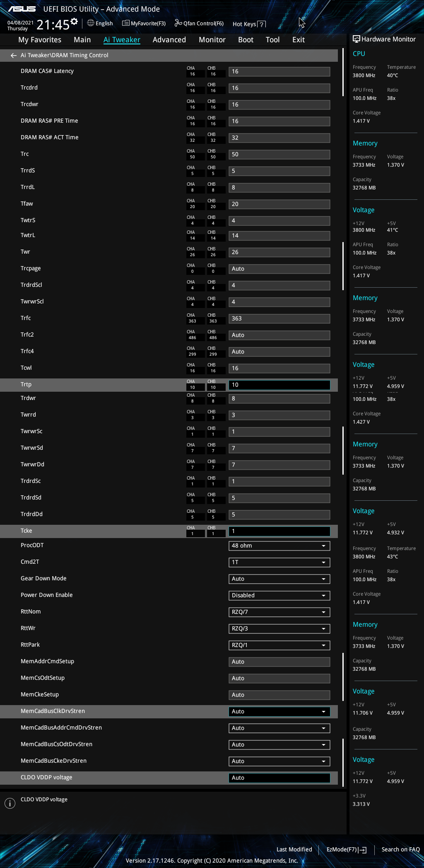This screenshot has height=868, width=424.
Task: Click the settings gear beside the clock
Action: click(74, 22)
